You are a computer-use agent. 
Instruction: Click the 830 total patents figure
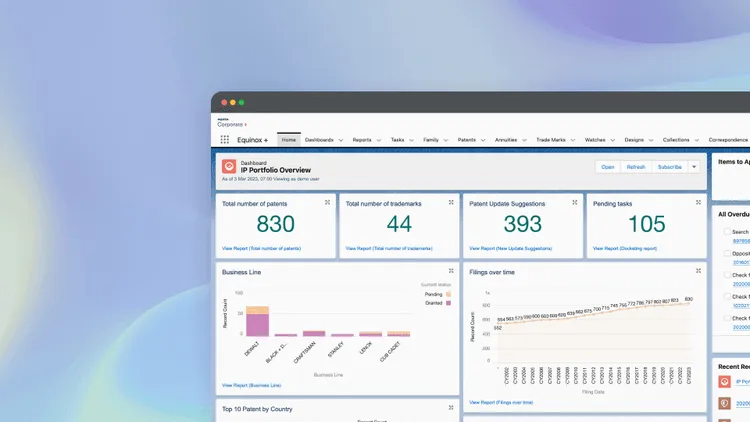coord(276,224)
